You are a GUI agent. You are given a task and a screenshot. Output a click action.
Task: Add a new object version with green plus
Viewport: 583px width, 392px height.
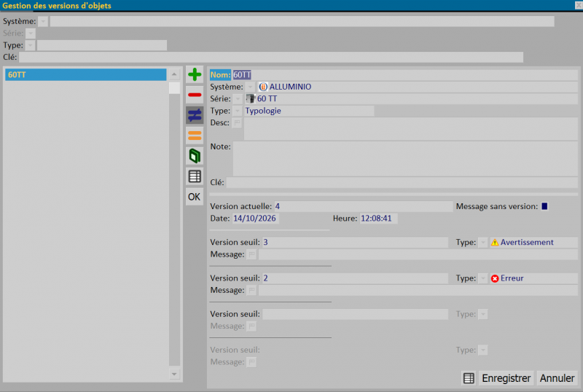tap(195, 75)
